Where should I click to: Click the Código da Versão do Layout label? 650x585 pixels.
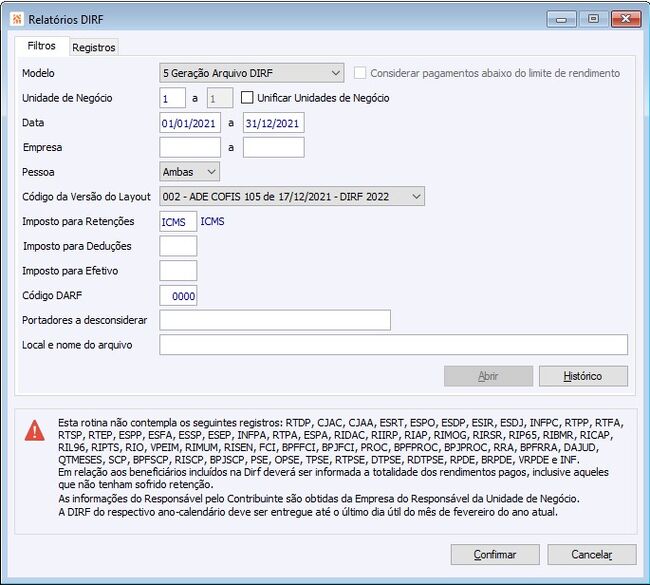coord(86,197)
